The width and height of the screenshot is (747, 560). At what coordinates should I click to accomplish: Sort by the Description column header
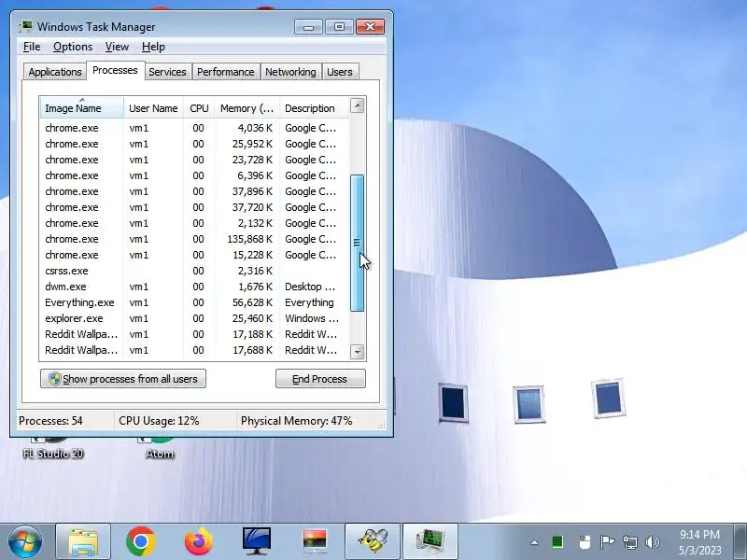pos(315,108)
